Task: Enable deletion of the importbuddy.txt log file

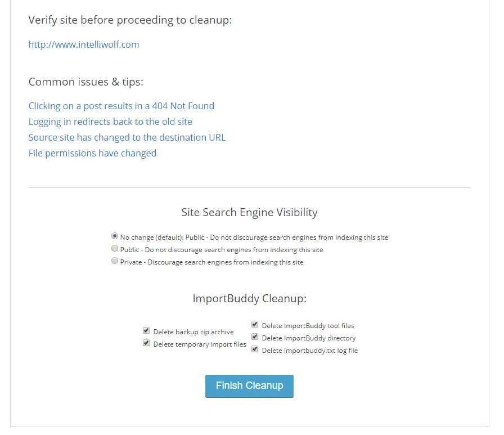Action: [255, 349]
